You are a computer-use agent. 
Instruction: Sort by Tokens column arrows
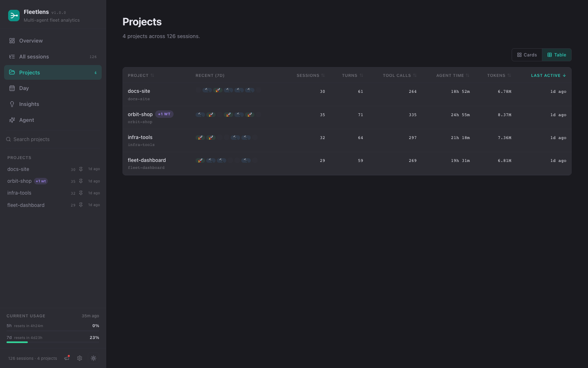point(509,76)
